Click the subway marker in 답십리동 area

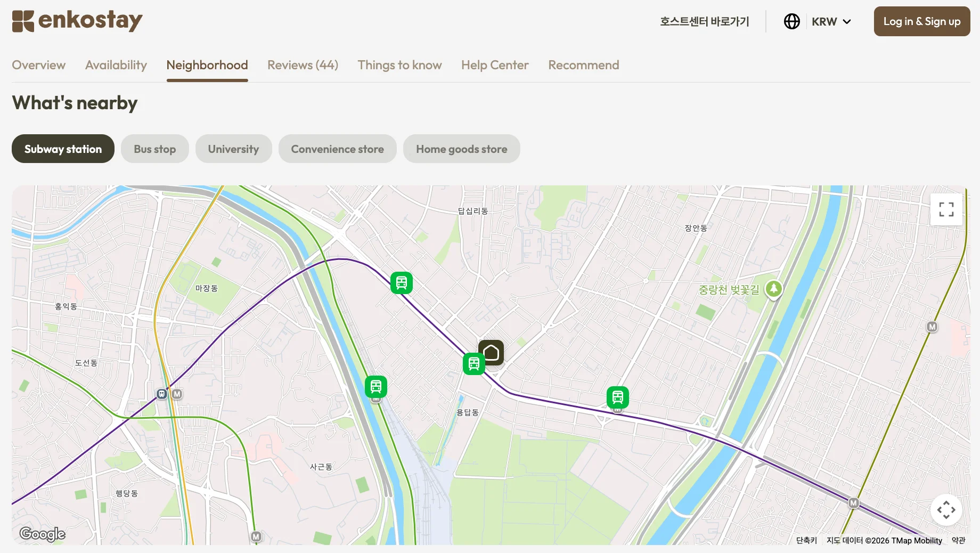click(x=402, y=283)
